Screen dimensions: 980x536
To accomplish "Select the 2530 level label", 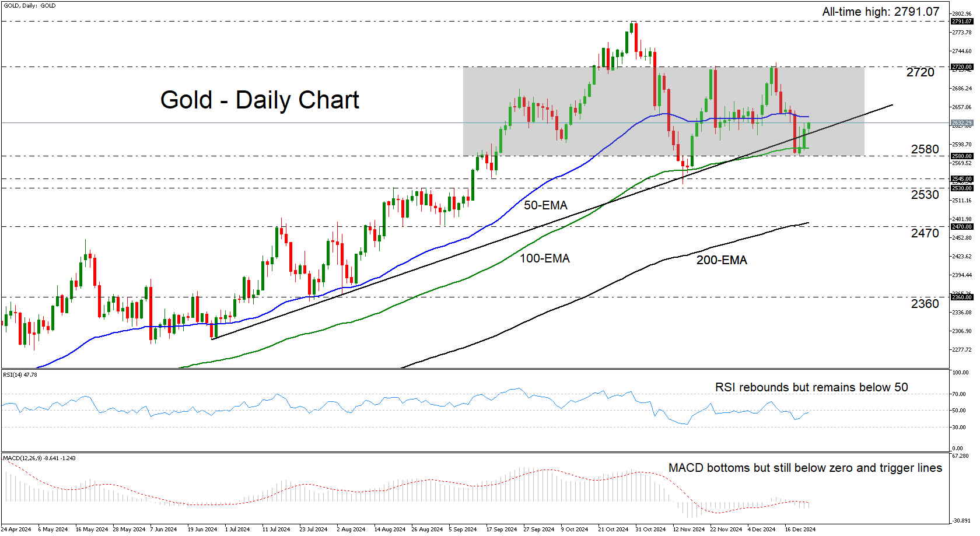I will point(925,195).
